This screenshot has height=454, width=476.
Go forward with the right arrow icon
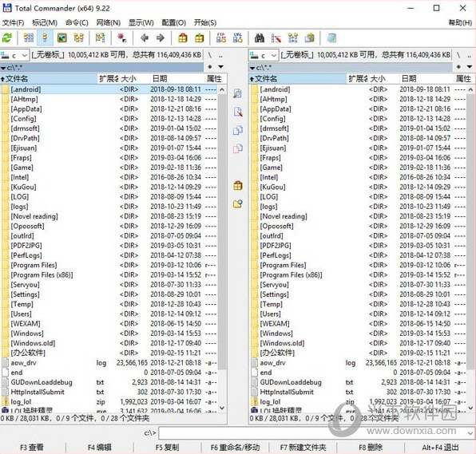161,38
